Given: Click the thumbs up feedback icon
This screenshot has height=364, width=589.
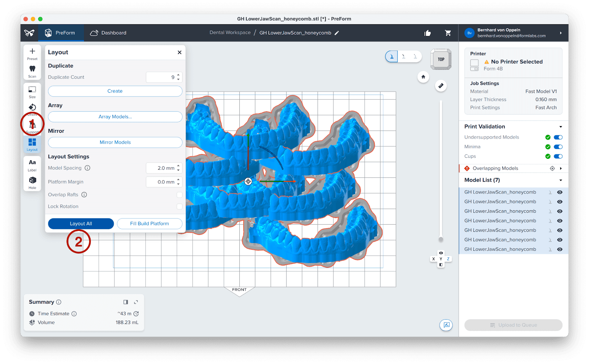Looking at the screenshot, I should [427, 33].
